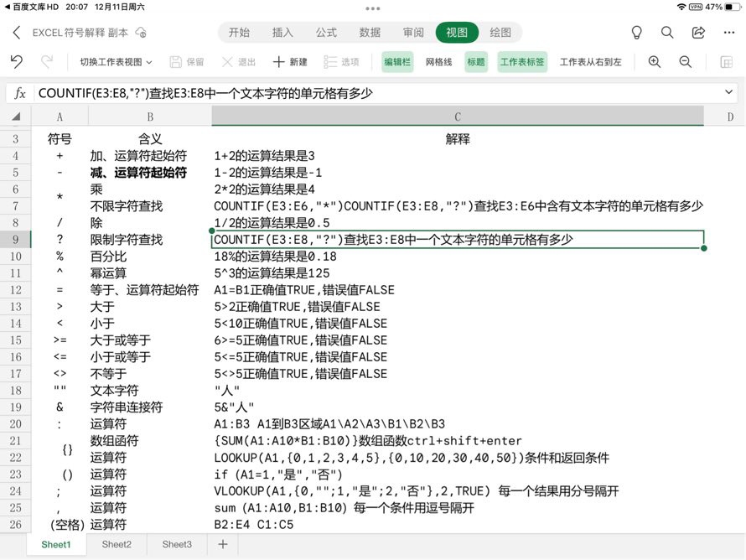
Task: Open the search icon in the title bar
Action: coord(668,32)
